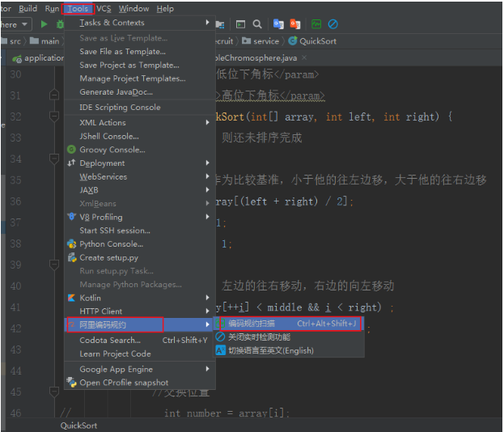Click the Open CProfile snapshot icon
This screenshot has width=504, height=432.
click(x=71, y=382)
